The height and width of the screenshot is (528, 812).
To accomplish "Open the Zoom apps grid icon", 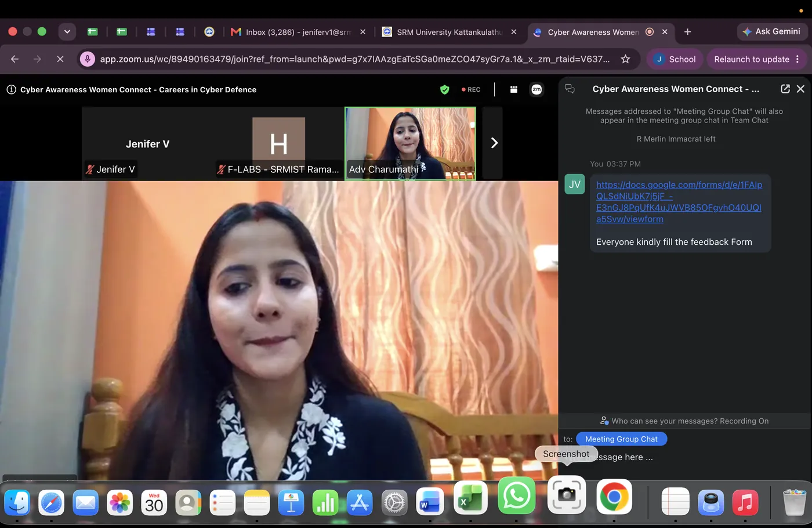I will coord(513,89).
